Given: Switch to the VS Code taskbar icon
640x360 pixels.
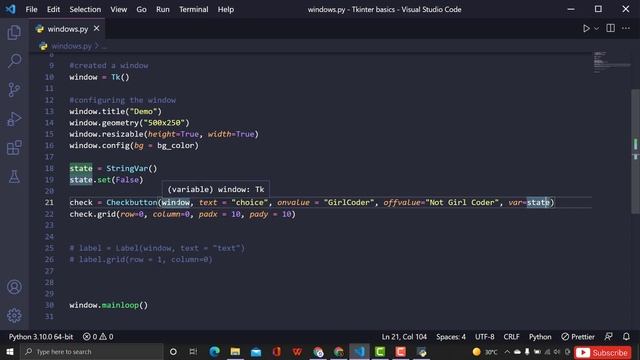Looking at the screenshot, I should [360, 351].
